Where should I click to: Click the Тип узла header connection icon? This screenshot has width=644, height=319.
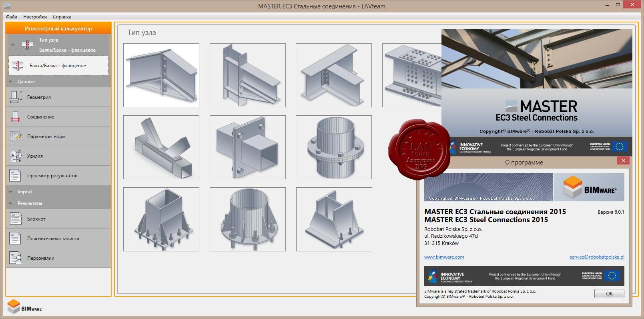27,44
